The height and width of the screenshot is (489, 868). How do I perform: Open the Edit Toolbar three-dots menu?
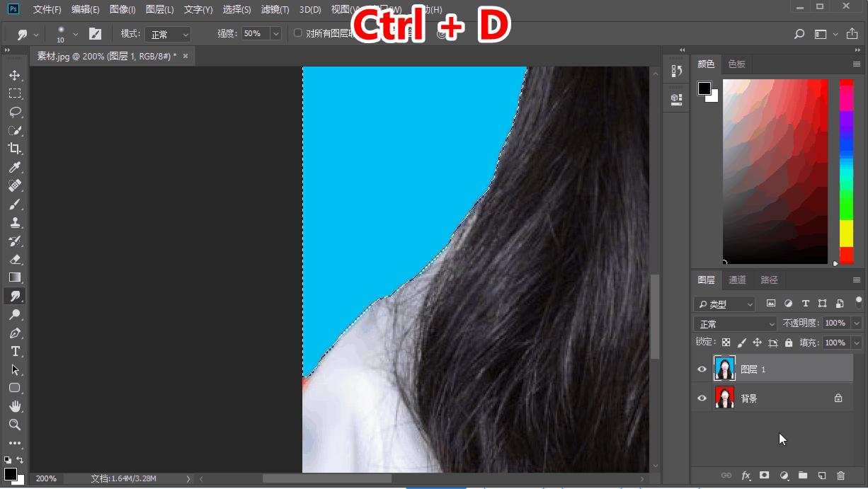pyautogui.click(x=14, y=443)
